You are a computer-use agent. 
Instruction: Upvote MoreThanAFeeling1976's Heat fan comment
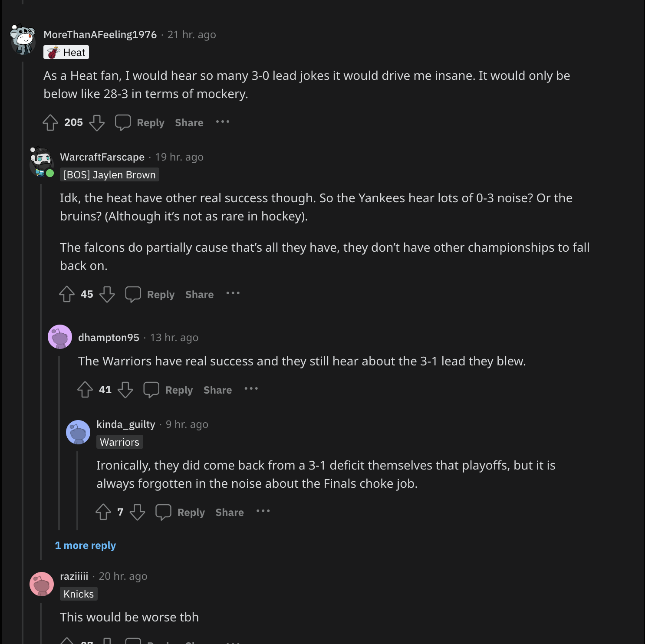pyautogui.click(x=50, y=123)
